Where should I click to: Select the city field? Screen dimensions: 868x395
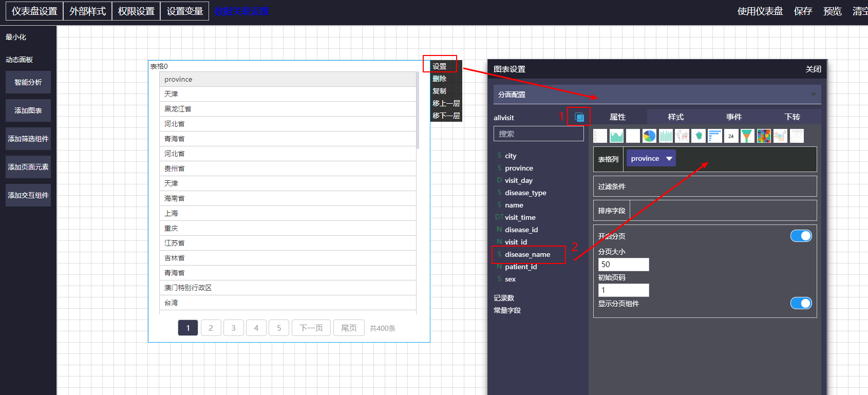[511, 156]
